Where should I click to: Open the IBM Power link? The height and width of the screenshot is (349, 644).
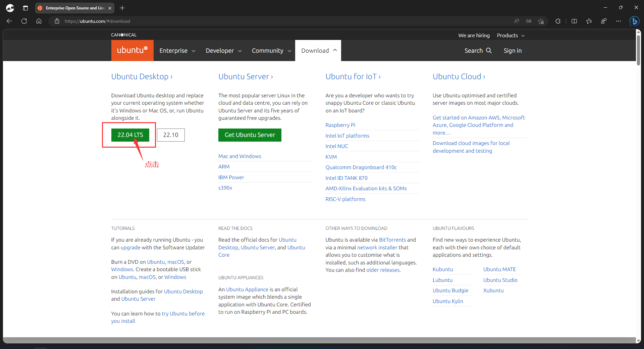pos(231,178)
